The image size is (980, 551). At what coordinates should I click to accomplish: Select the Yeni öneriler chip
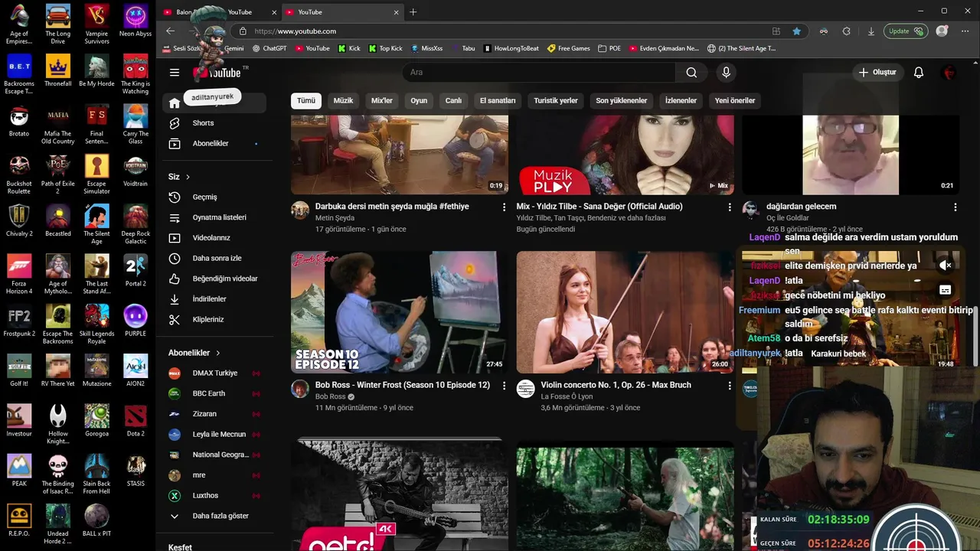pyautogui.click(x=735, y=100)
